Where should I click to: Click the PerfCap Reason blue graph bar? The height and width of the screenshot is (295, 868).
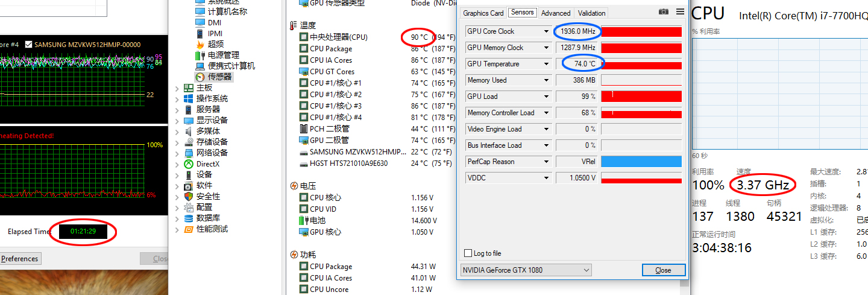641,162
